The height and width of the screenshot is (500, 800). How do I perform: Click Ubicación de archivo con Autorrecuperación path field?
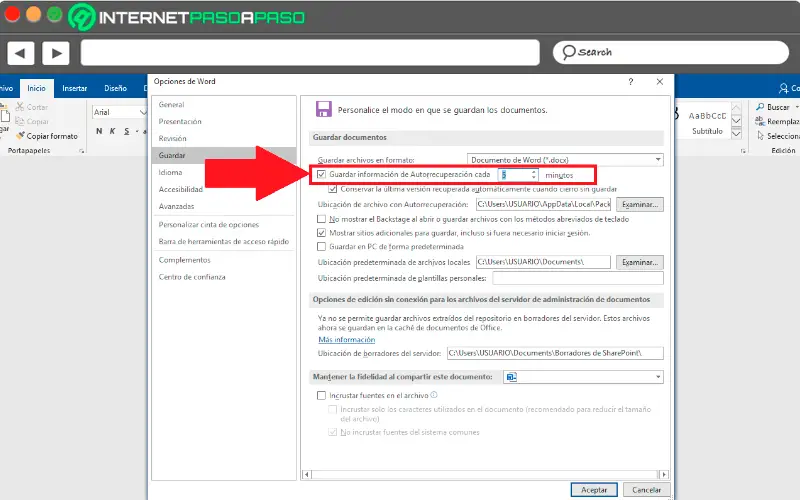(x=543, y=204)
